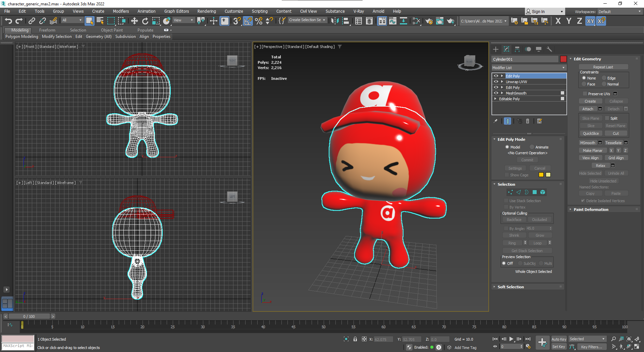Select the Face constraint radio button

584,84
